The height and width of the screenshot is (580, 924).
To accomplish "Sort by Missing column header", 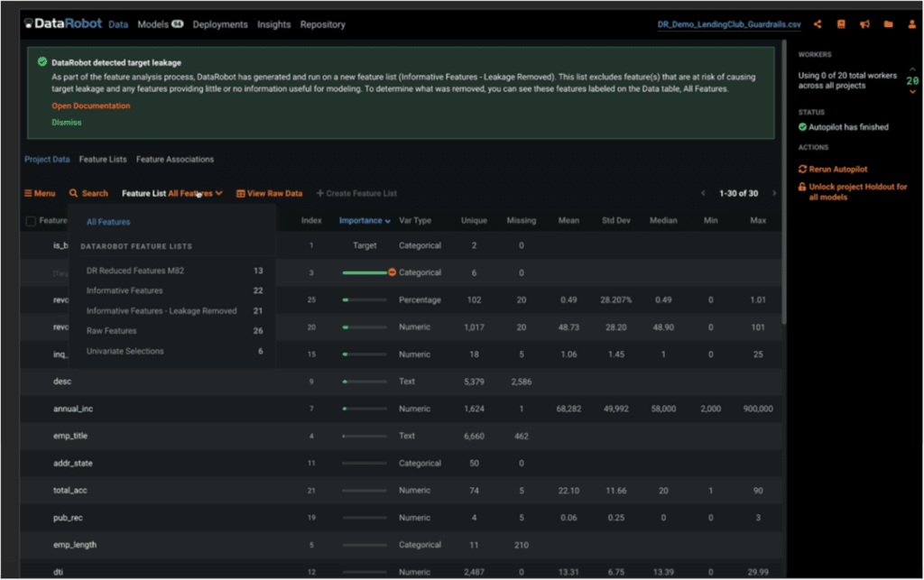I will point(522,220).
